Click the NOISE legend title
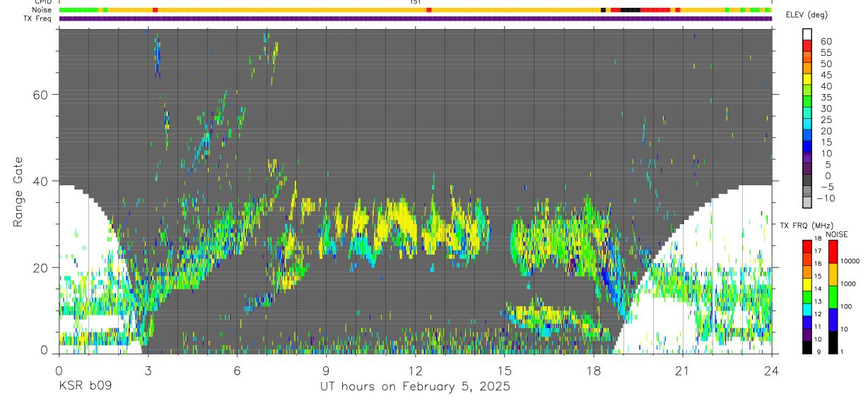 point(836,234)
